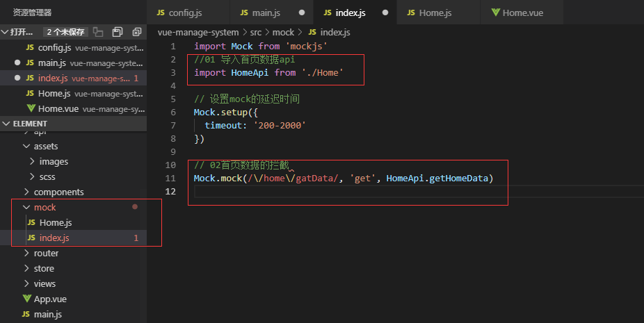Select index.js in the mock folder
644x323 pixels.
[x=73, y=238]
